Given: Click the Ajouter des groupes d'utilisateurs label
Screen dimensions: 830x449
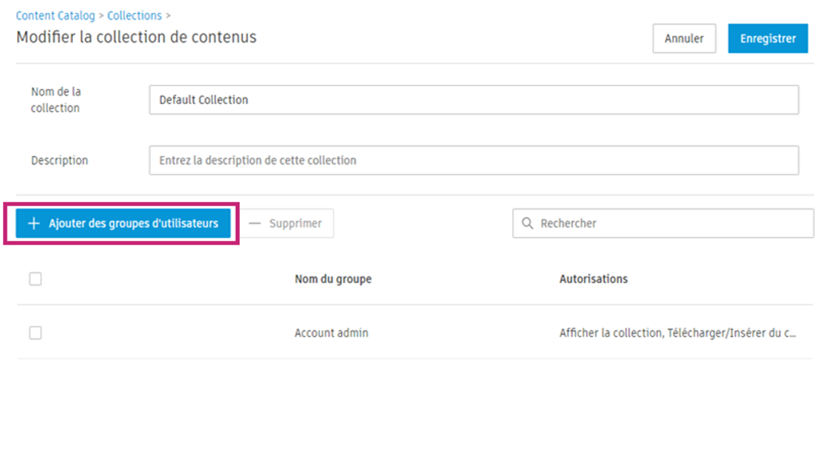Looking at the screenshot, I should [133, 224].
